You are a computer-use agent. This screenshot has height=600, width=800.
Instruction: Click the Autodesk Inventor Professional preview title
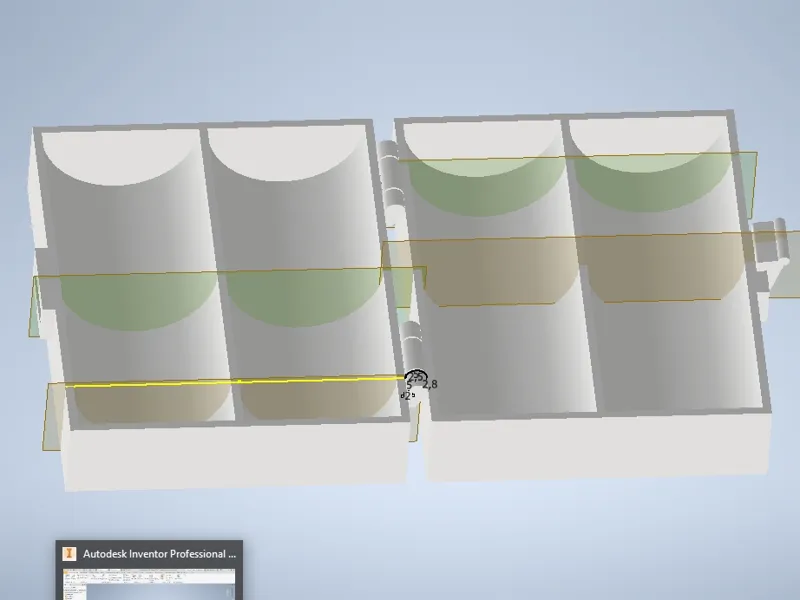(160, 554)
